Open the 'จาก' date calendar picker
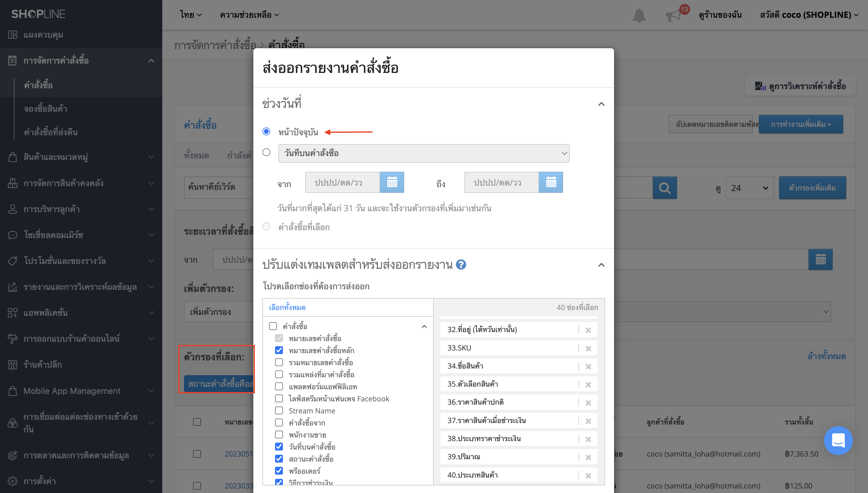868x493 pixels. point(392,182)
